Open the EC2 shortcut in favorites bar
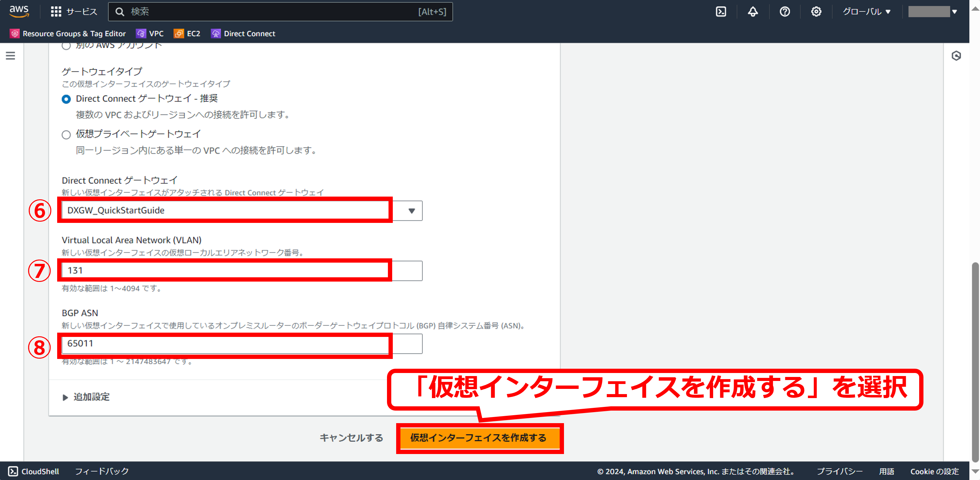 pyautogui.click(x=187, y=34)
